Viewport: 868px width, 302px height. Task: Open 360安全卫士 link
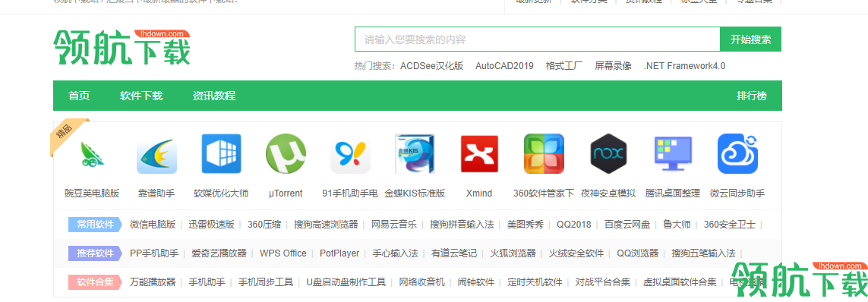tap(730, 225)
